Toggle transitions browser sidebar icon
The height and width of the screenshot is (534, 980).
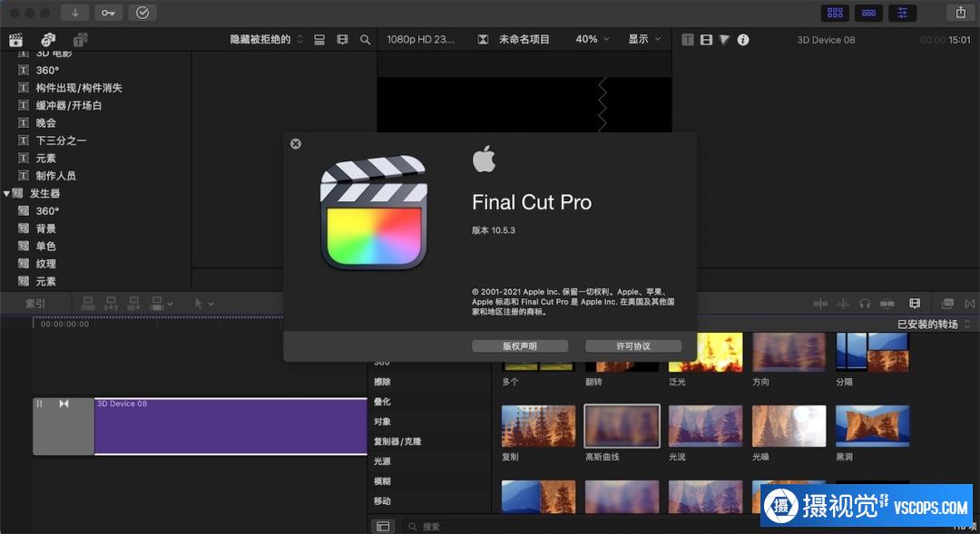point(383,527)
